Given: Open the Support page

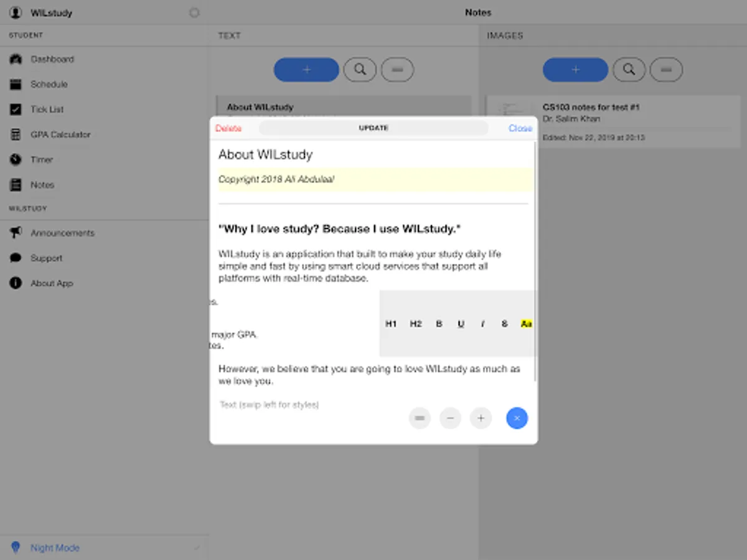Looking at the screenshot, I should pos(47,258).
